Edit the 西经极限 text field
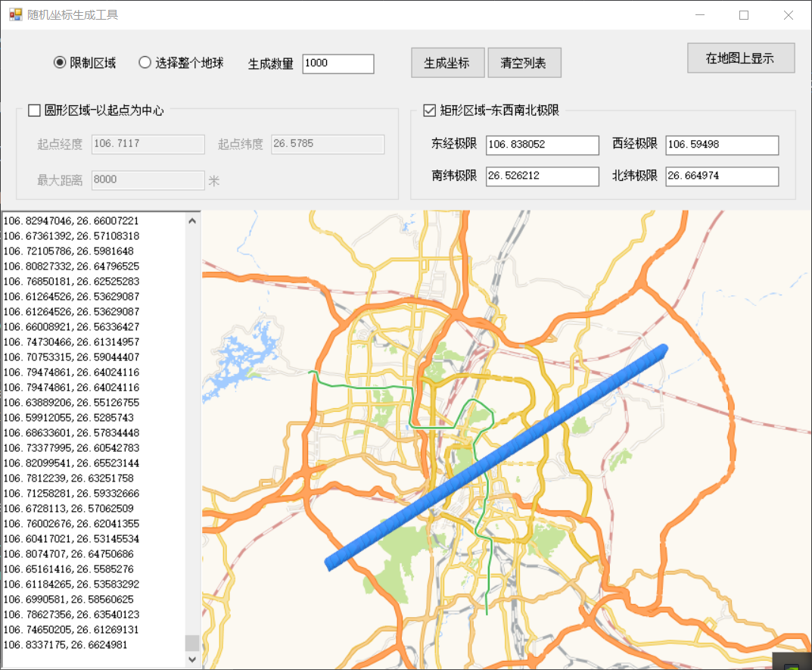The width and height of the screenshot is (812, 670). pos(721,145)
